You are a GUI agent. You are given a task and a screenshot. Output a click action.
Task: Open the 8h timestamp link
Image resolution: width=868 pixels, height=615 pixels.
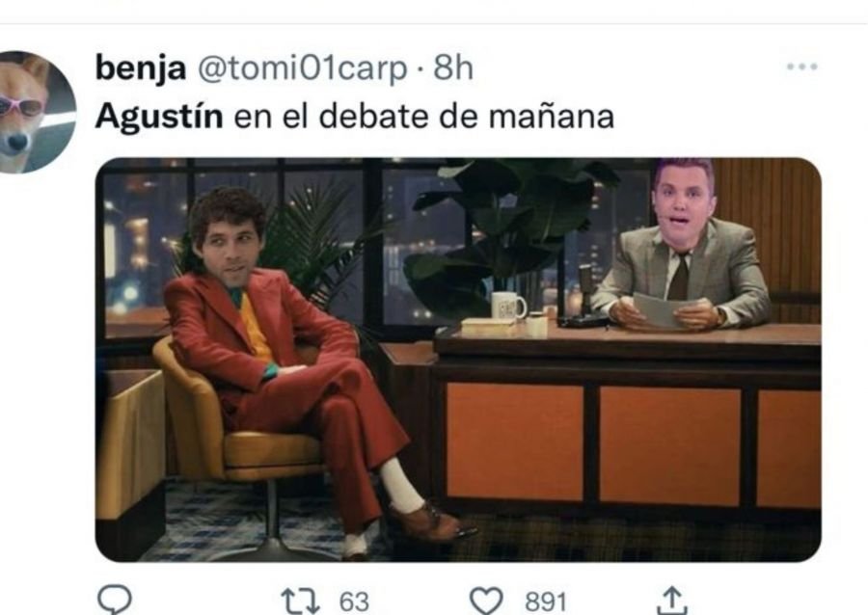453,67
